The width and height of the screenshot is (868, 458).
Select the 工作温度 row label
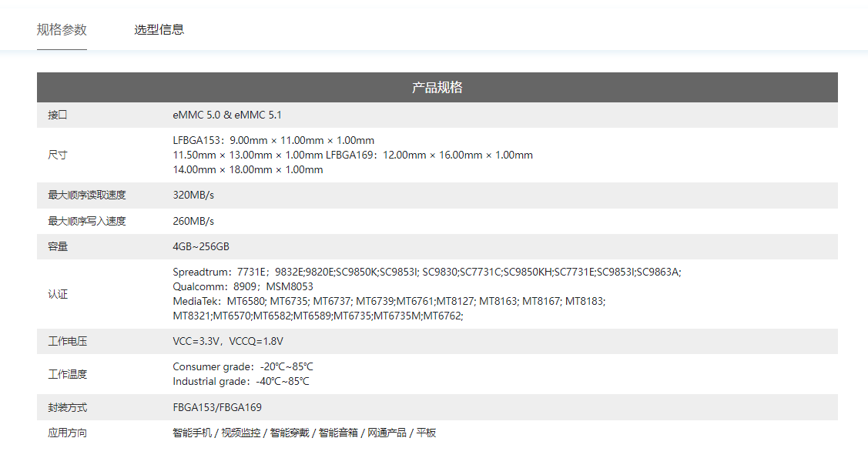click(x=68, y=374)
